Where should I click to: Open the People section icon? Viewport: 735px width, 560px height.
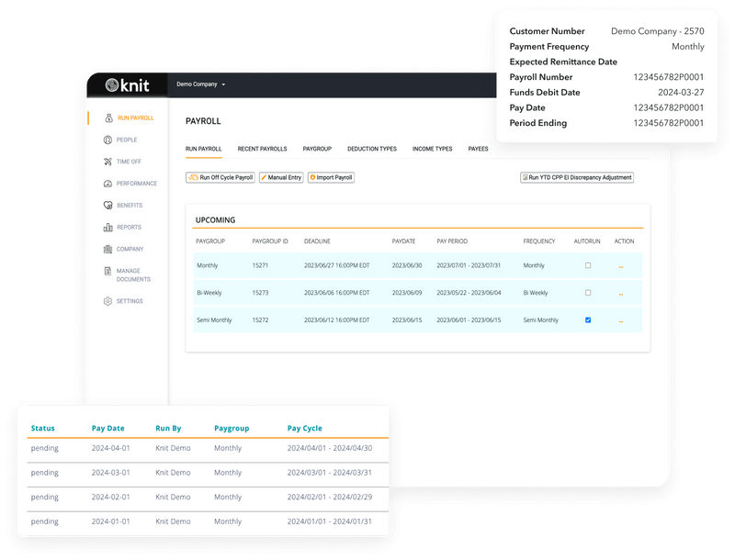(x=107, y=139)
